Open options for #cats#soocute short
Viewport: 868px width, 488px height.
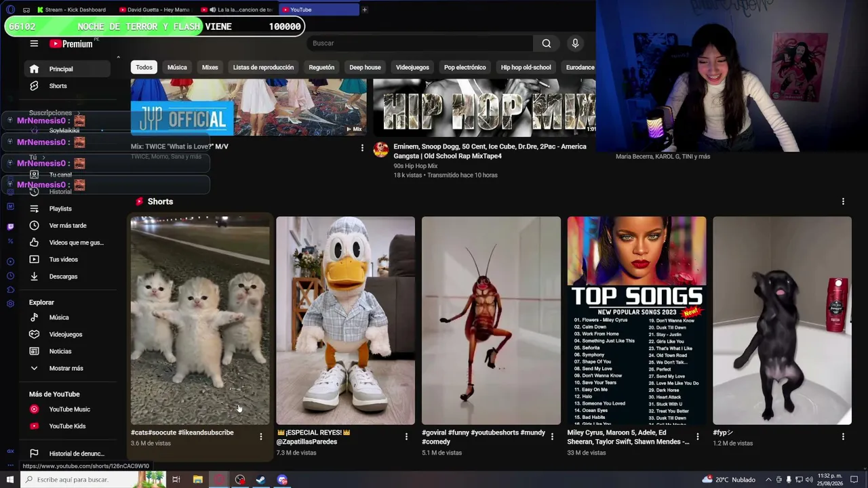(x=260, y=436)
